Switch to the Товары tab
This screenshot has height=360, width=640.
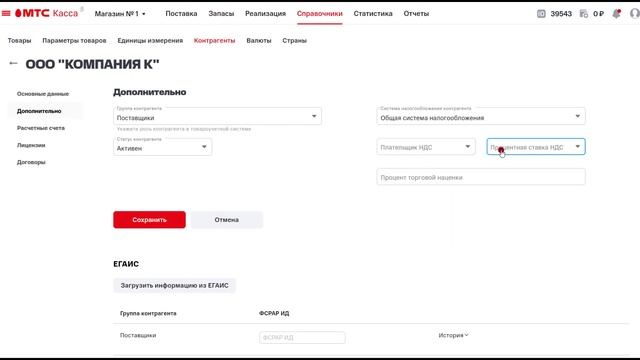click(19, 40)
